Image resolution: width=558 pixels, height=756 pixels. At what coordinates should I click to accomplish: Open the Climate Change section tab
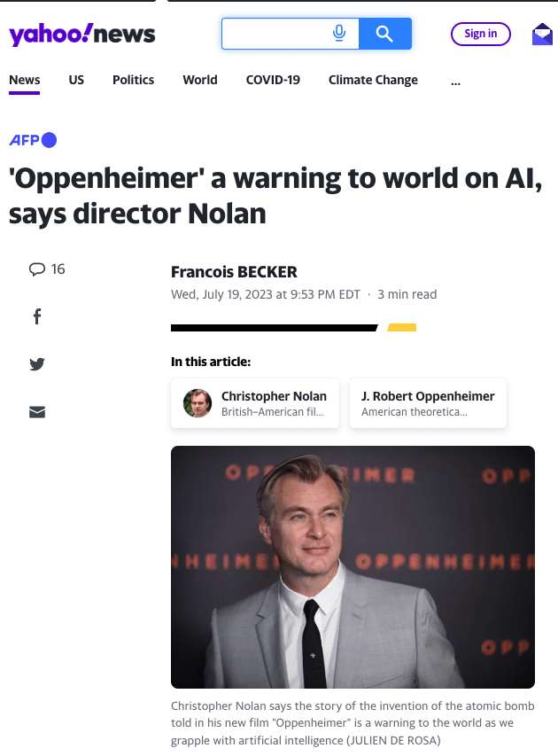coord(373,80)
